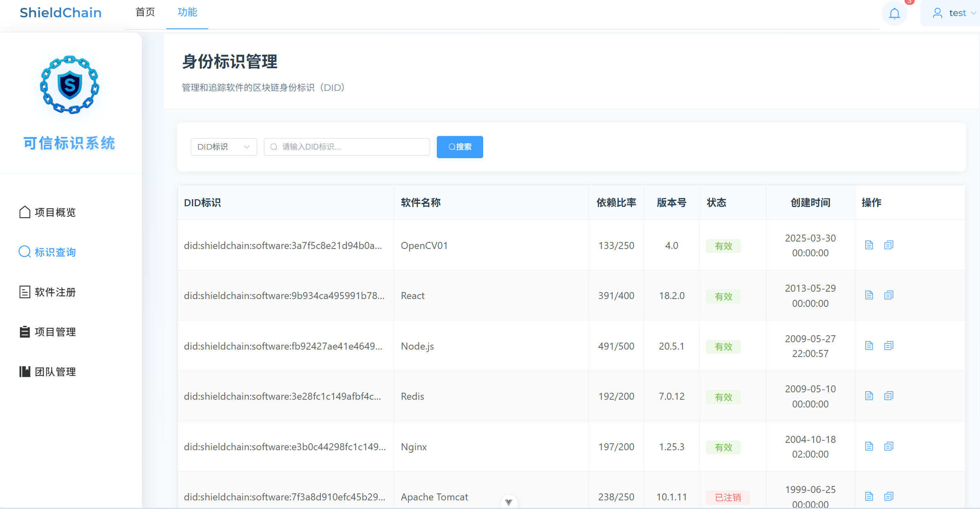Expand the DID标识 search type dropdown

224,147
